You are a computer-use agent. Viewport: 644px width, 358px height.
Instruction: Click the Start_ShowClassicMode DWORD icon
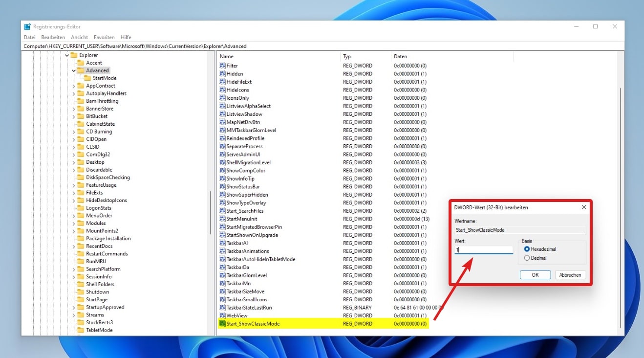(223, 324)
